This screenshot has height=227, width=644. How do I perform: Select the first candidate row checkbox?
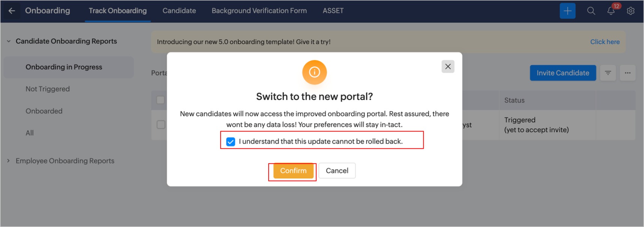coord(161,125)
